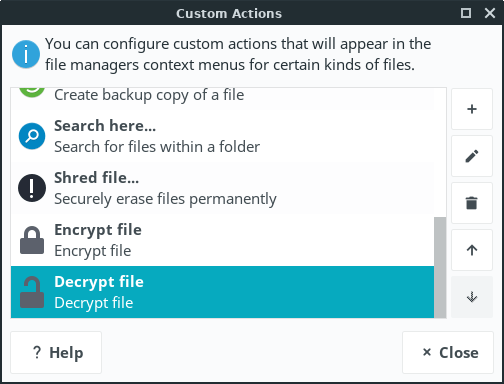Image resolution: width=504 pixels, height=384 pixels.
Task: Add a new custom action
Action: (472, 109)
